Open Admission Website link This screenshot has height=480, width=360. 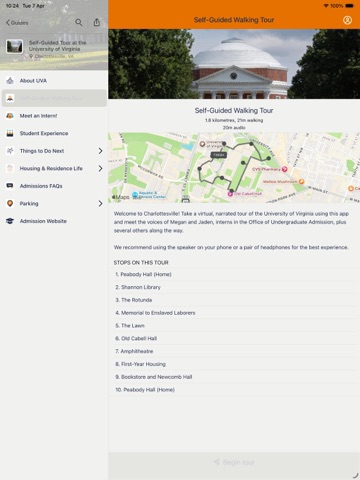coord(54,221)
